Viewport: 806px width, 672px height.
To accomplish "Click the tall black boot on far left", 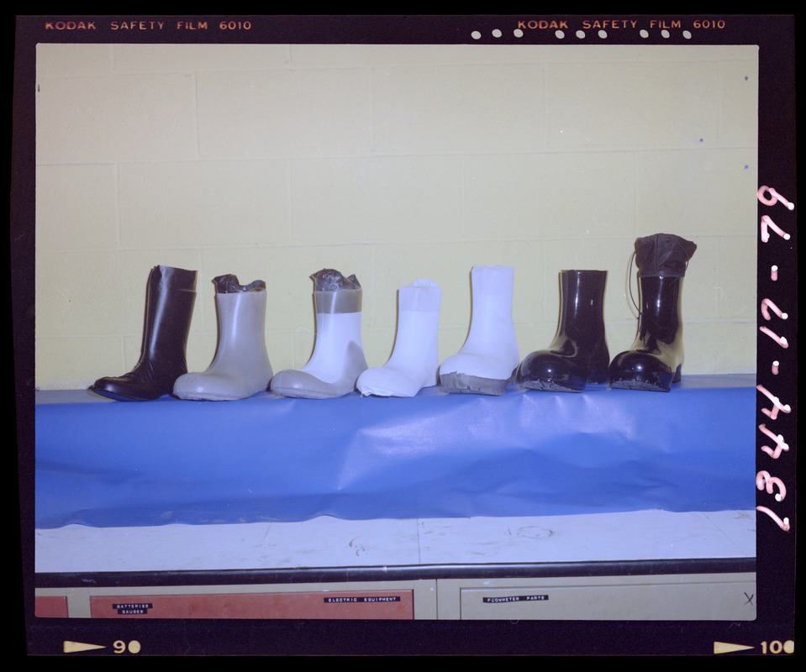I will coord(151,336).
